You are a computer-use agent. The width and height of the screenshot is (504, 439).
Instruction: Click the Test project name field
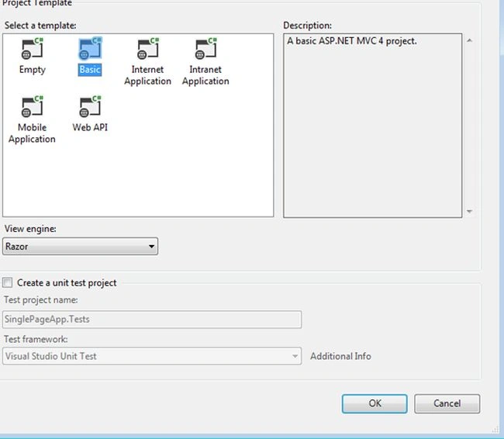152,320
